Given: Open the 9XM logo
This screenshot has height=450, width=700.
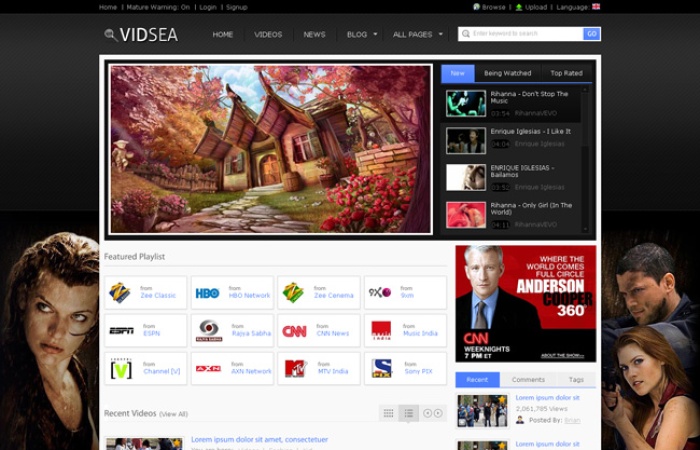Looking at the screenshot, I should coord(380,292).
